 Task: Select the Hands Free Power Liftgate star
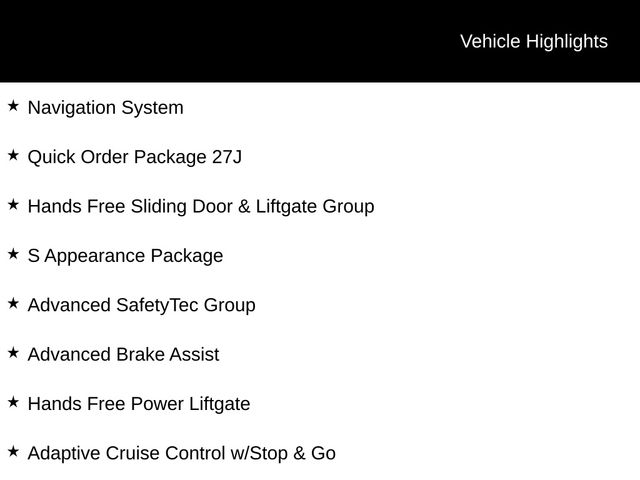(13, 402)
